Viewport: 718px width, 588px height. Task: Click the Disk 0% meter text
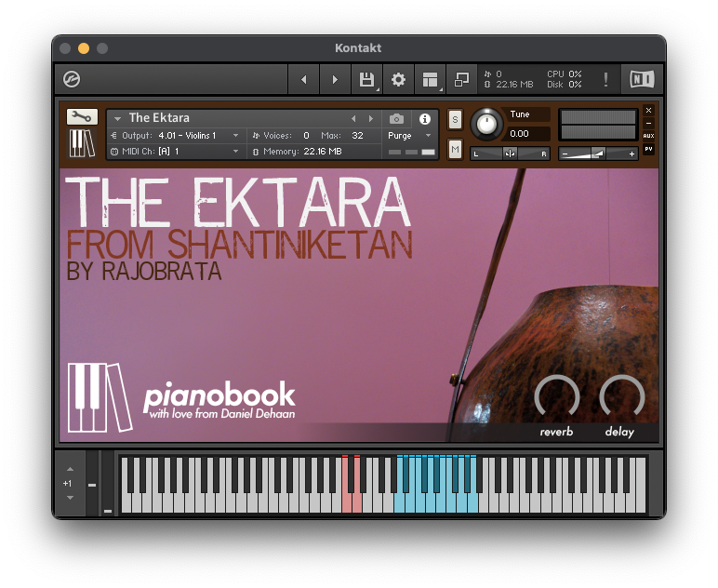click(x=565, y=85)
